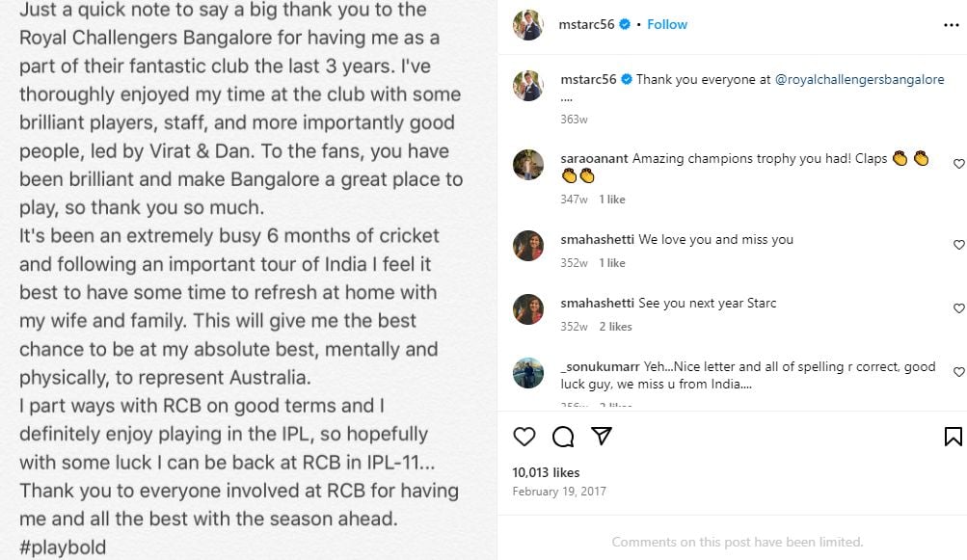The image size is (967, 560).
Task: Visit the _sonukumarr username link
Action: [x=600, y=367]
